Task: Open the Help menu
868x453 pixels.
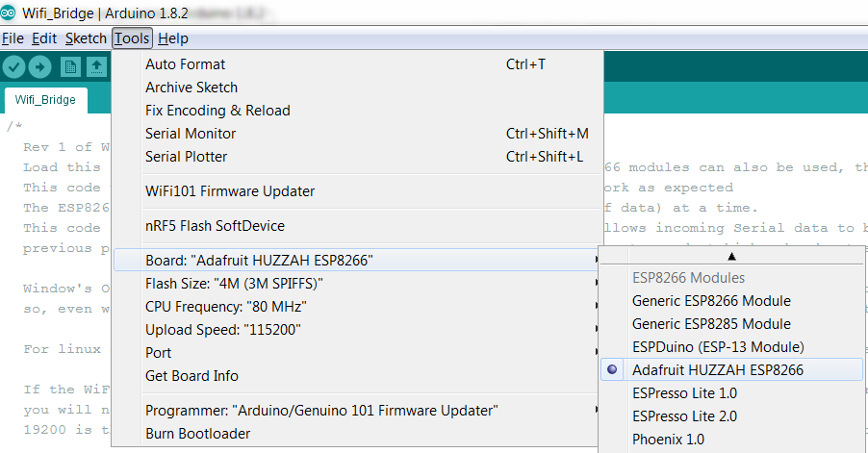Action: pyautogui.click(x=172, y=38)
